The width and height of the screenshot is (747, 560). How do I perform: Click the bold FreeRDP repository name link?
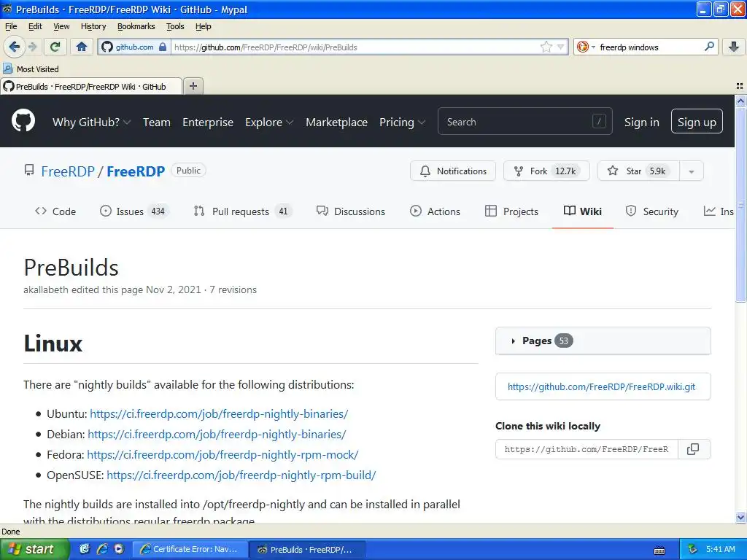point(135,171)
